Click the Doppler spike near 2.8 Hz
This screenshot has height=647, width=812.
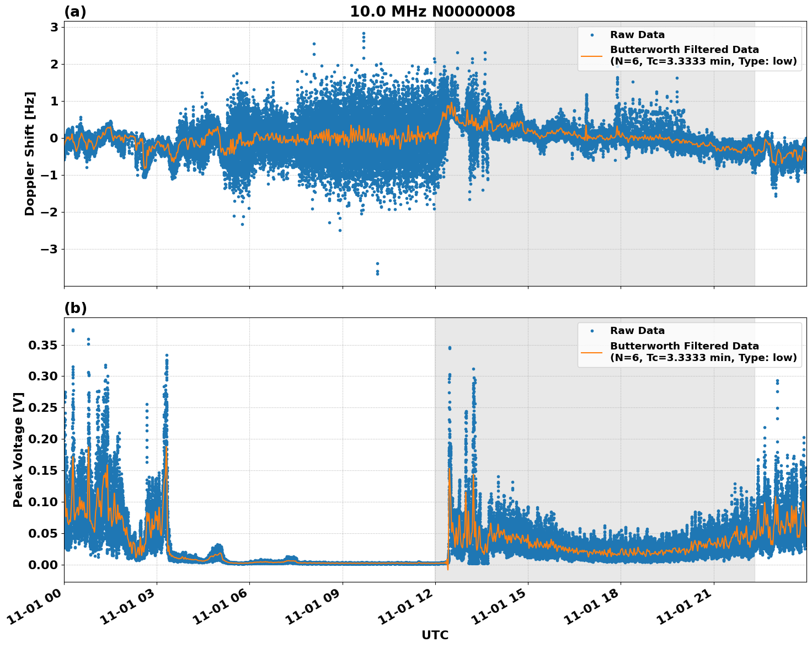pyautogui.click(x=364, y=33)
